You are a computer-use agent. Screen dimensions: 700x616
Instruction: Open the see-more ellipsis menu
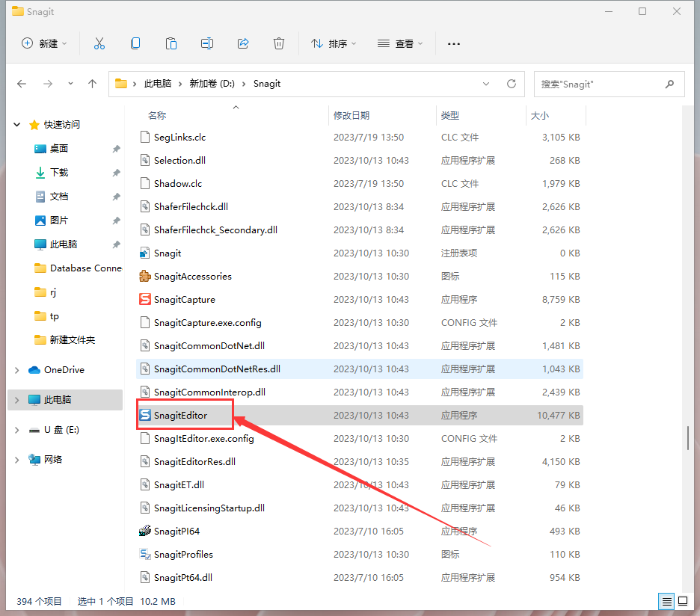click(x=453, y=43)
